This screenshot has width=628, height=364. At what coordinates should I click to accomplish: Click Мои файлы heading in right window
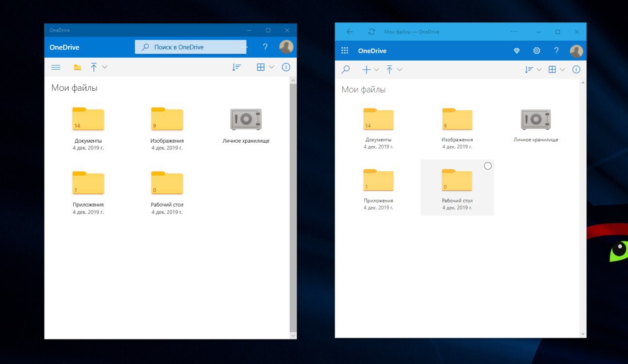[364, 90]
